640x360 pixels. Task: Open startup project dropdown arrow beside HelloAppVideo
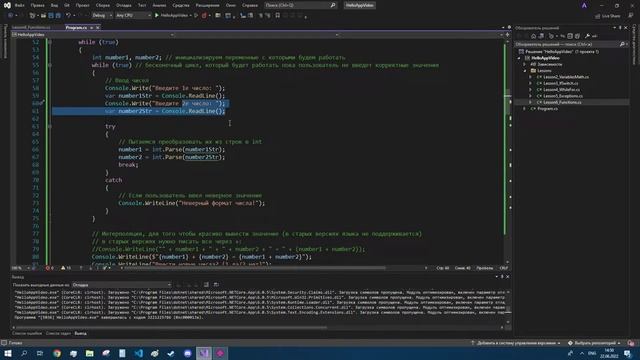(x=190, y=16)
